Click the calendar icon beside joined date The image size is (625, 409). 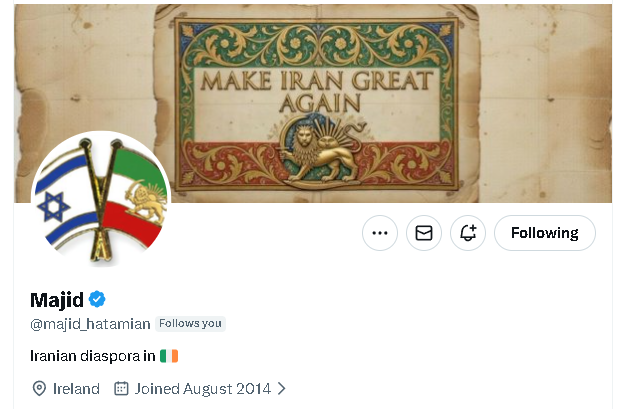click(x=121, y=388)
